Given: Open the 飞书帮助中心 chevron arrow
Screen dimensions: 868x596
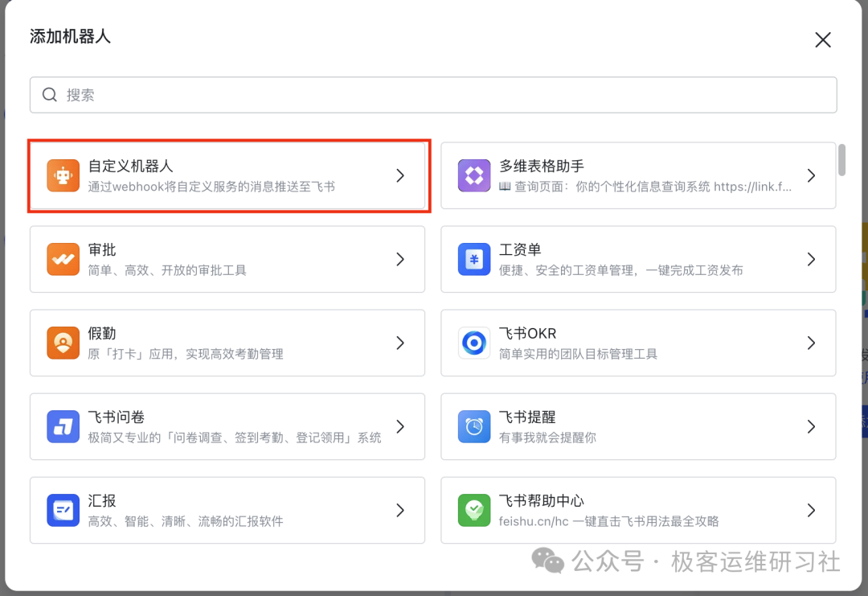Looking at the screenshot, I should 811,510.
